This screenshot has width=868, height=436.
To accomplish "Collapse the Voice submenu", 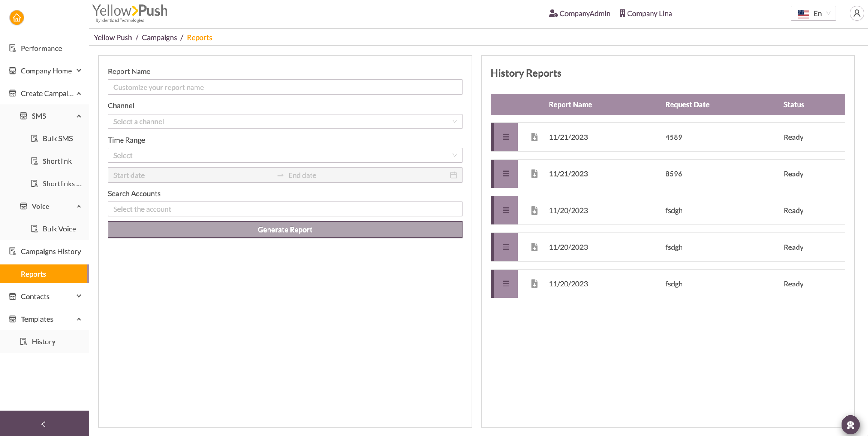I will [x=79, y=206].
